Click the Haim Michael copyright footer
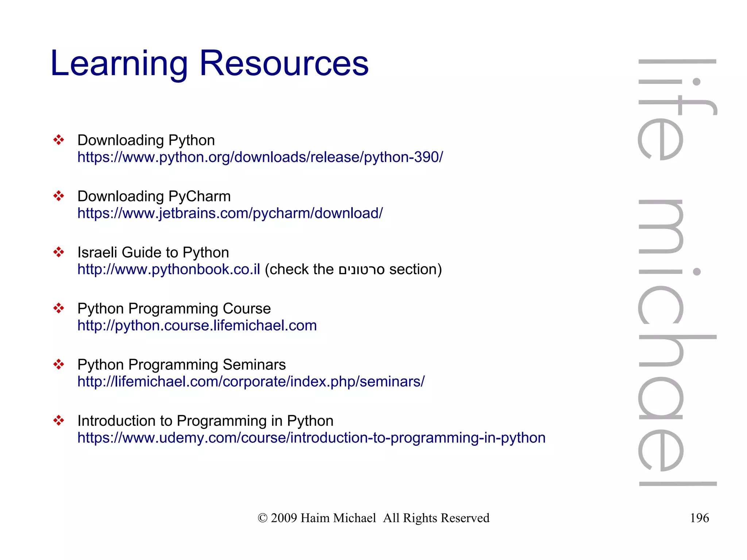The height and width of the screenshot is (560, 747). click(x=373, y=518)
